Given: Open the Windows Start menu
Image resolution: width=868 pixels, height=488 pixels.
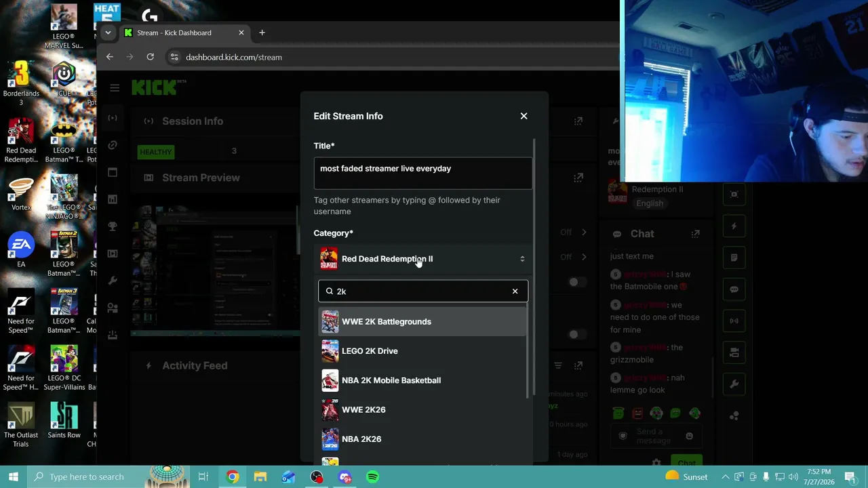Looking at the screenshot, I should (x=14, y=476).
